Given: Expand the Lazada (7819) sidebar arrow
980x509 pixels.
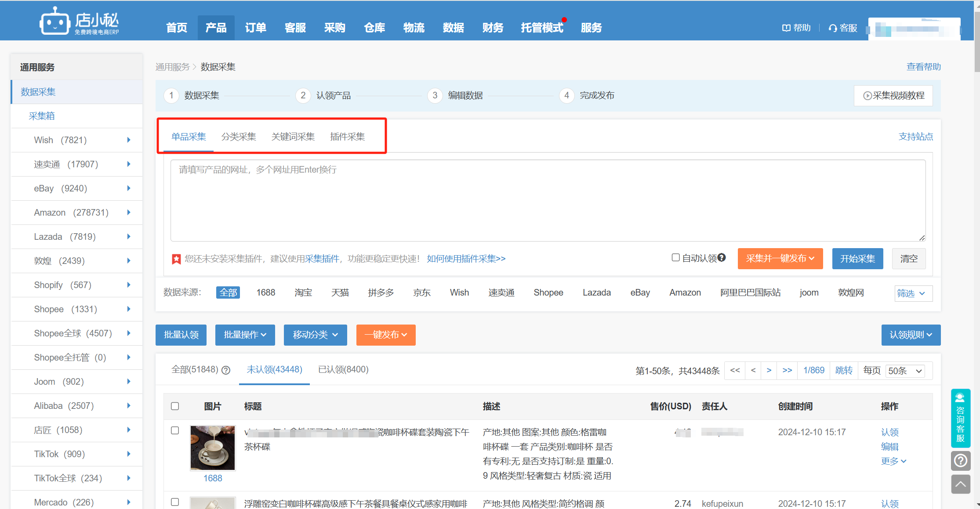Looking at the screenshot, I should (129, 237).
